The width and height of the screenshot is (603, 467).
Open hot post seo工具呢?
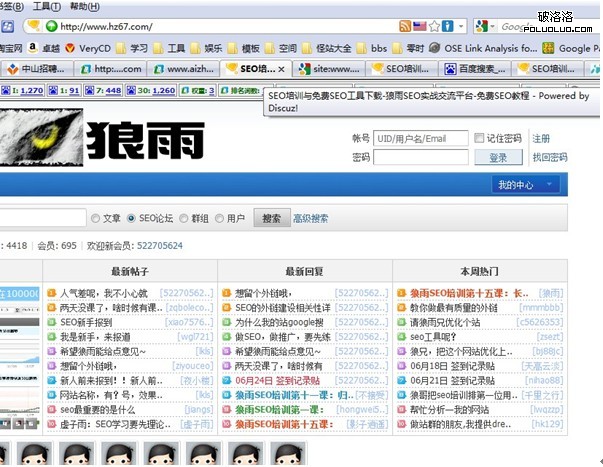pos(433,337)
